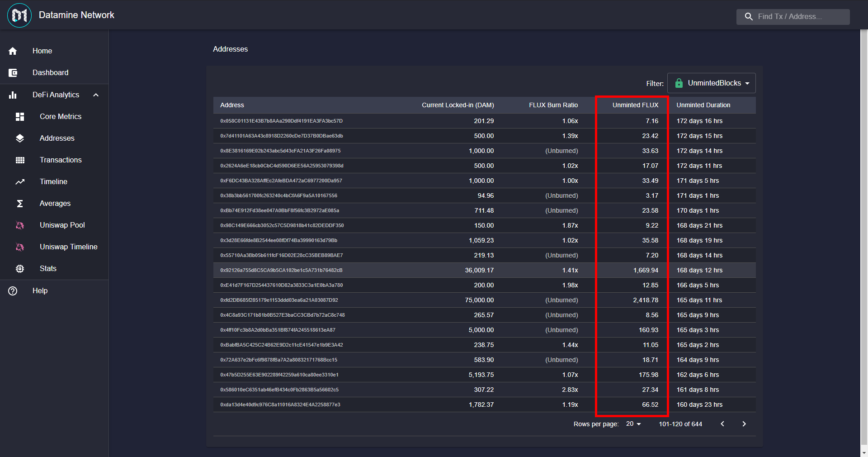The height and width of the screenshot is (457, 868).
Task: Click the FLUX Burn Ratio column header
Action: tap(553, 105)
